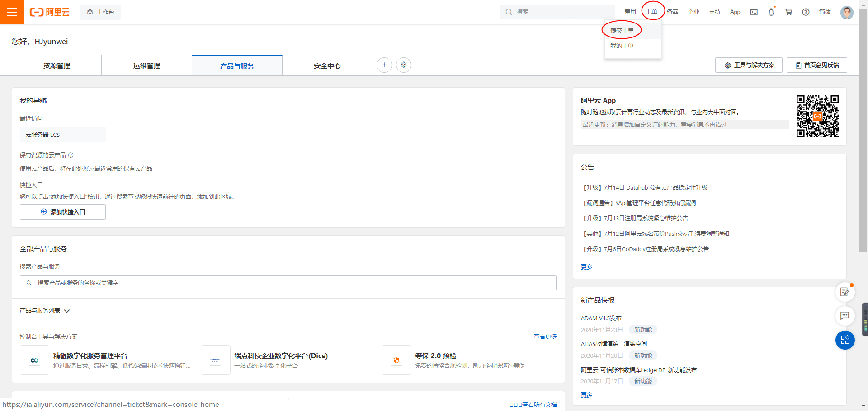Open 7月13日注册局系统紧急维护公告
Image resolution: width=868 pixels, height=411 pixels.
pos(635,218)
